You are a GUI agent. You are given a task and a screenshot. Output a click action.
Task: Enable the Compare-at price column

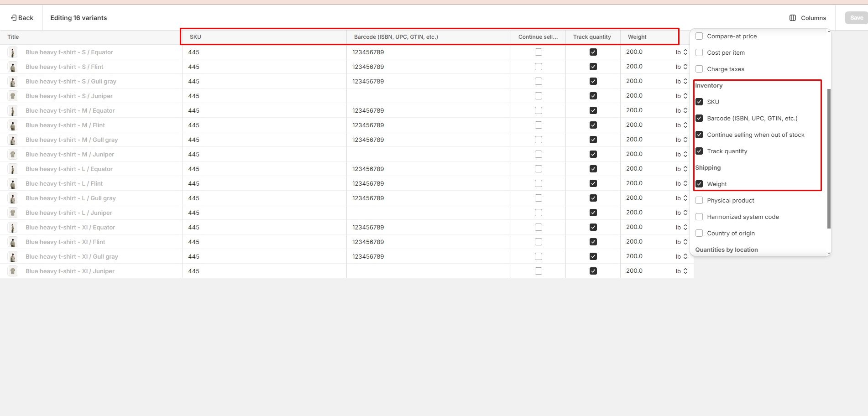699,36
